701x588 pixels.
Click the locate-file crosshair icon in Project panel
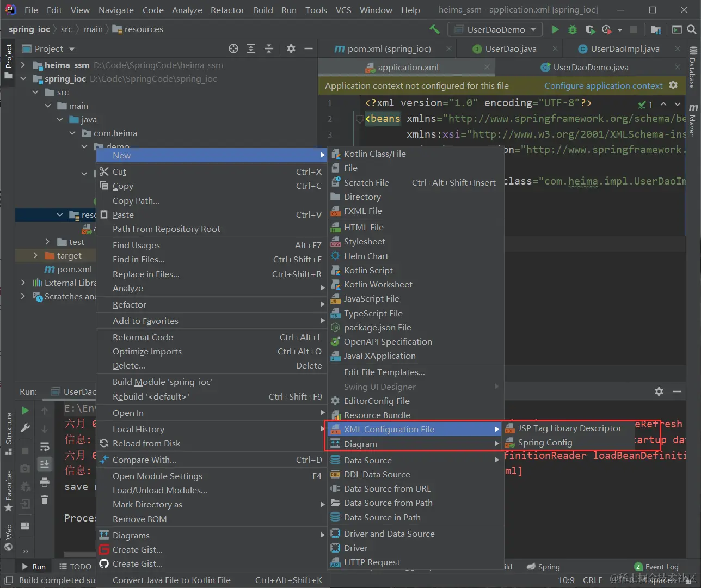[233, 48]
